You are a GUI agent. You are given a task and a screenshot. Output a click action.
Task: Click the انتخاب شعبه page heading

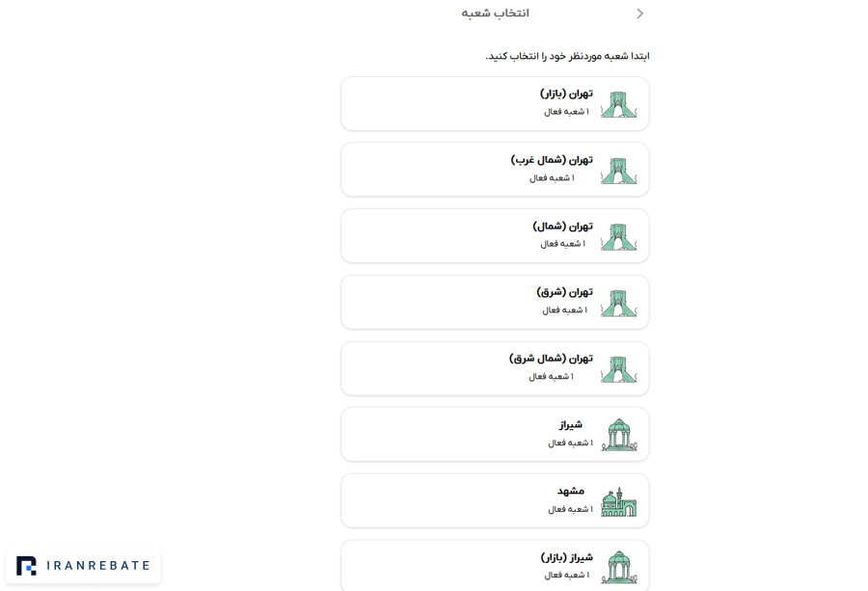[x=496, y=13]
